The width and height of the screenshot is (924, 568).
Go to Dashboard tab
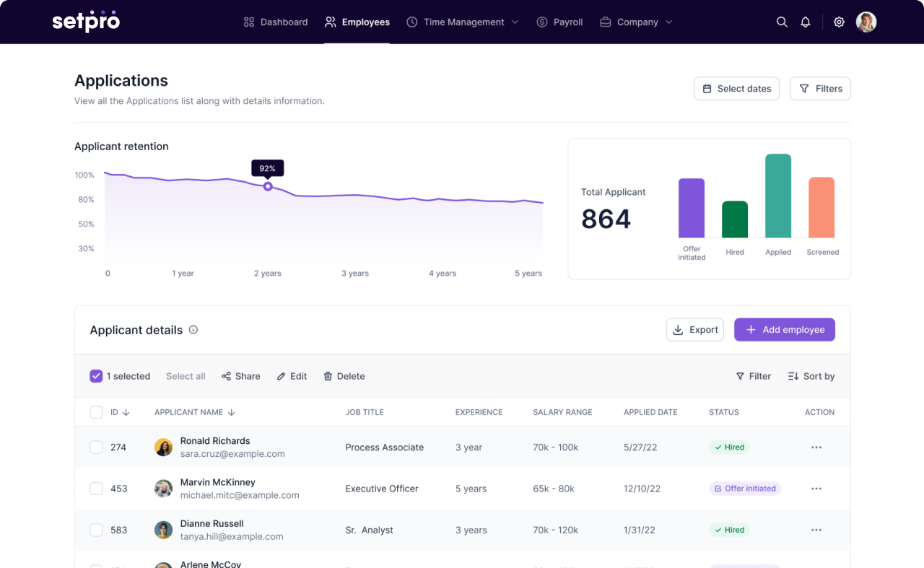[276, 22]
